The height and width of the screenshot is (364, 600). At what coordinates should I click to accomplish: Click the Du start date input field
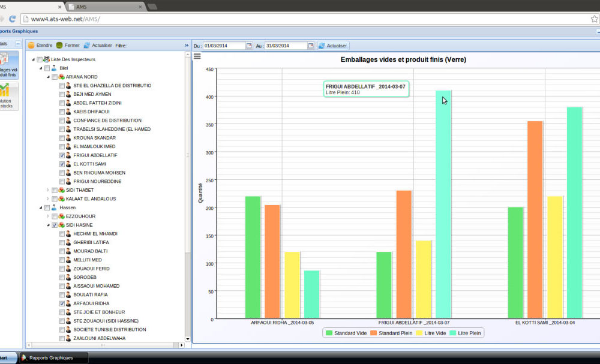224,46
